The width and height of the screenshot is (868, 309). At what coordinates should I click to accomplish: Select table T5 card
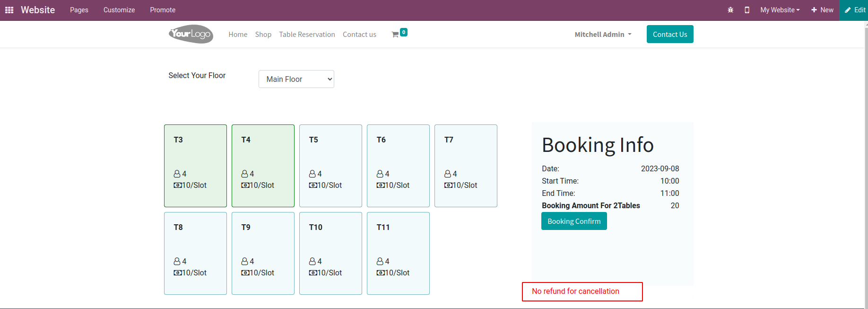(x=330, y=166)
